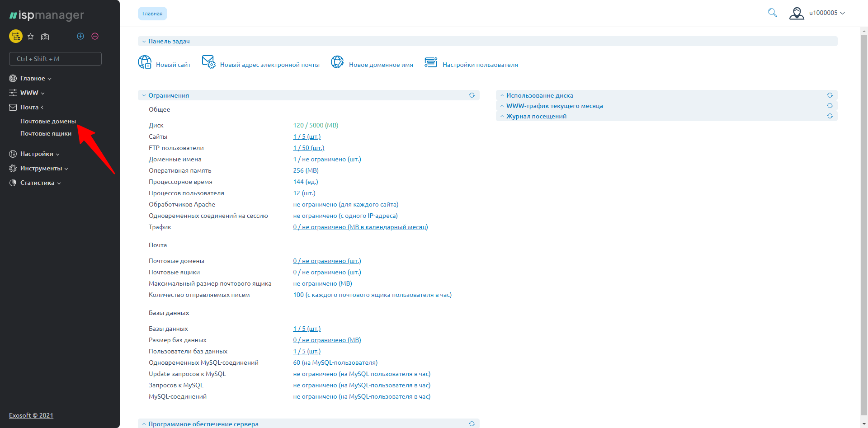Switch to the Главная tab
868x428 pixels.
coord(152,14)
